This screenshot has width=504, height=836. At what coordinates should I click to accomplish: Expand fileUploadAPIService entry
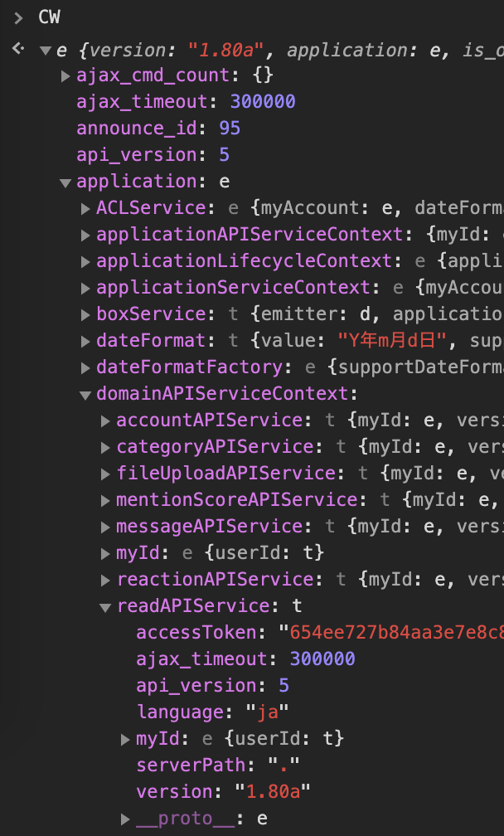click(105, 474)
